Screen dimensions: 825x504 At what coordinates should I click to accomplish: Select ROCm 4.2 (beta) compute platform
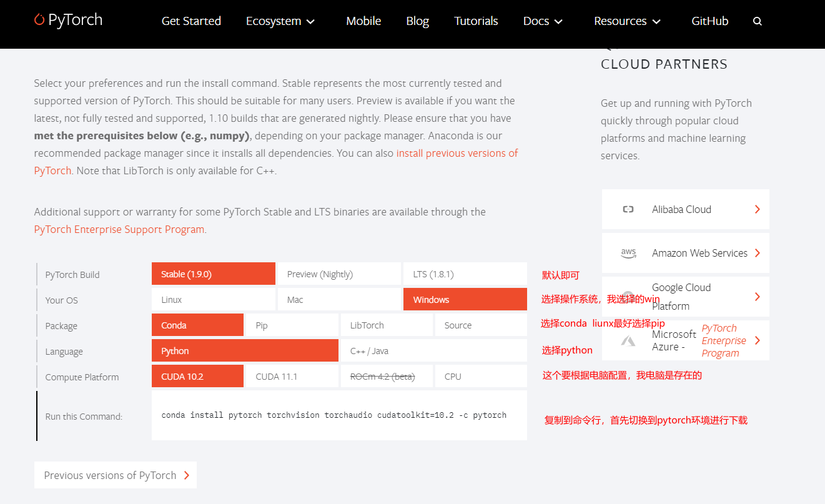[387, 377]
